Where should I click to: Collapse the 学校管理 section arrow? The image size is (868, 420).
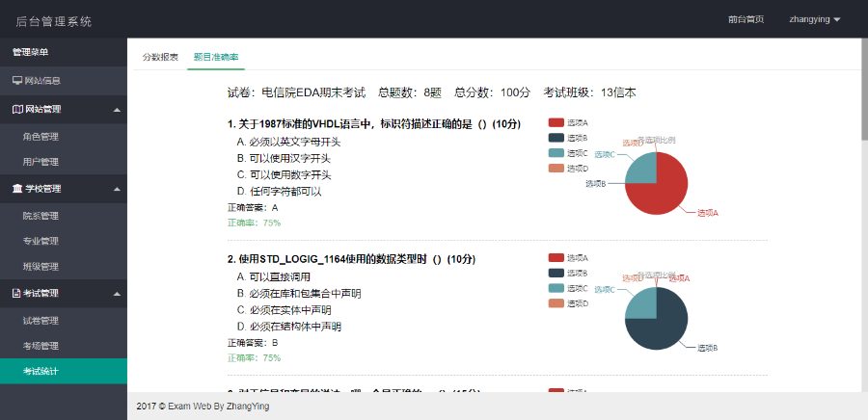117,189
